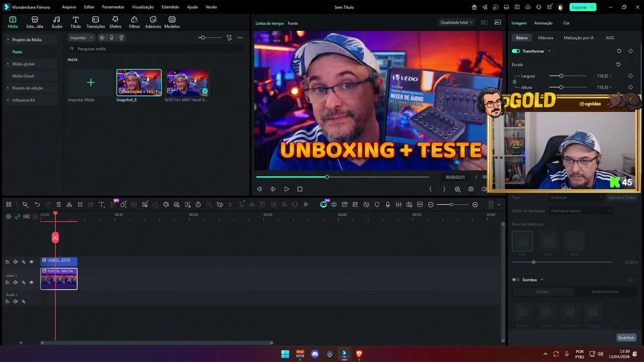Viewport: 644px width, 362px height.
Task: Open the Qualidade total dropdown
Action: (x=456, y=22)
